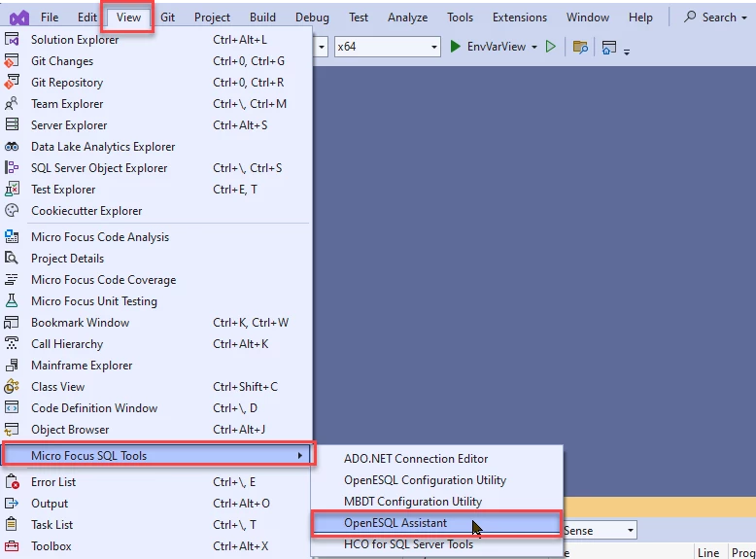The width and height of the screenshot is (756, 559).
Task: Open the configuration dropdown arrow left of x64
Action: pos(321,48)
